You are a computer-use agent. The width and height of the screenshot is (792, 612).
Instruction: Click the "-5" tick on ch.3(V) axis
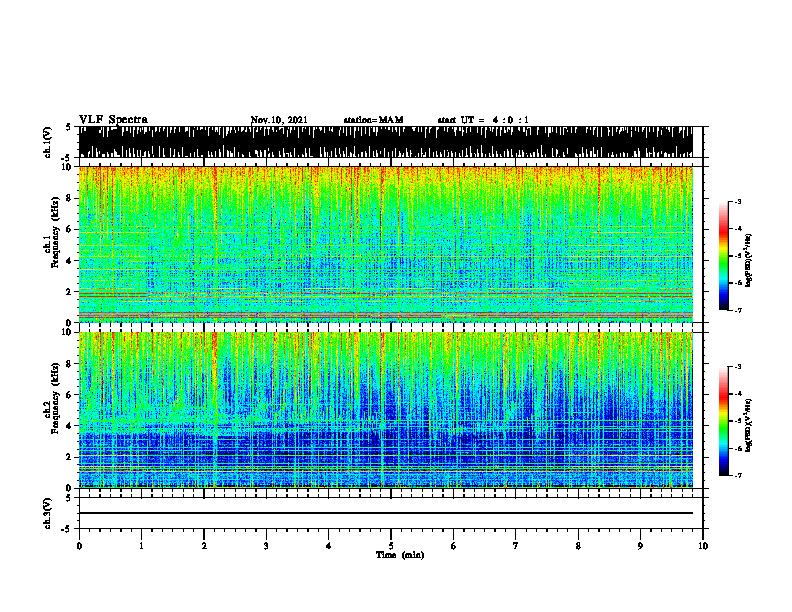pyautogui.click(x=67, y=529)
